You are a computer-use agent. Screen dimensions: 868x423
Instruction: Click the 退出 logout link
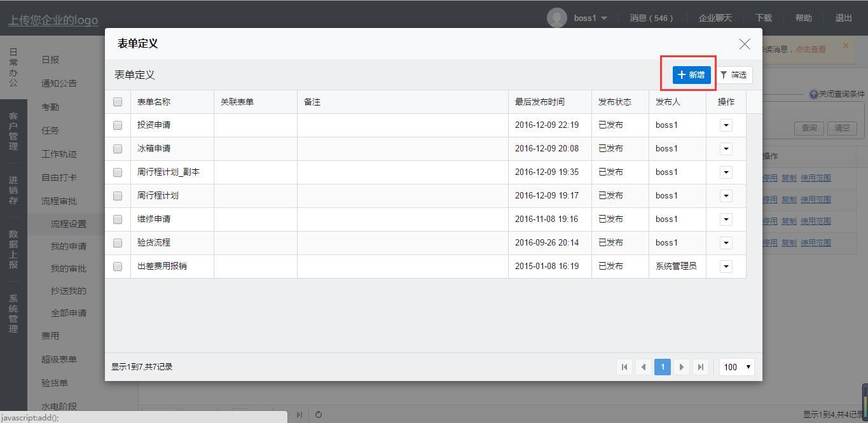tap(843, 18)
